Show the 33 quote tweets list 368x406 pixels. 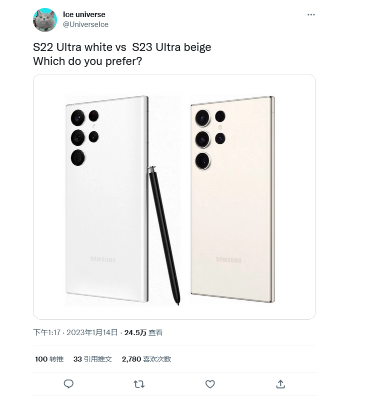click(93, 359)
